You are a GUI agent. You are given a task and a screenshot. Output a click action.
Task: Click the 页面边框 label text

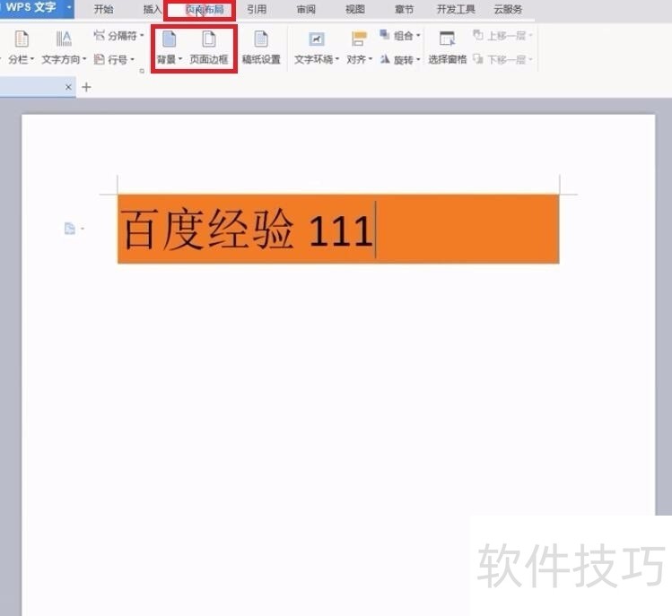[x=209, y=59]
